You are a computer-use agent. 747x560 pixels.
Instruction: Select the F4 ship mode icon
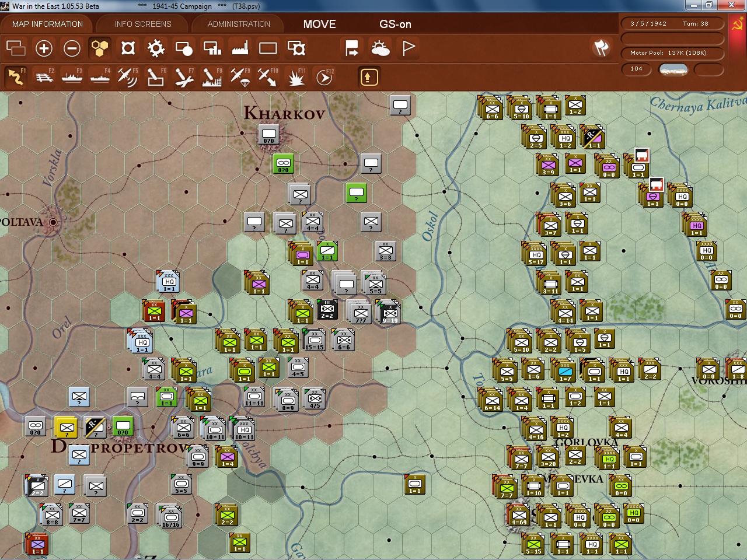coord(100,77)
